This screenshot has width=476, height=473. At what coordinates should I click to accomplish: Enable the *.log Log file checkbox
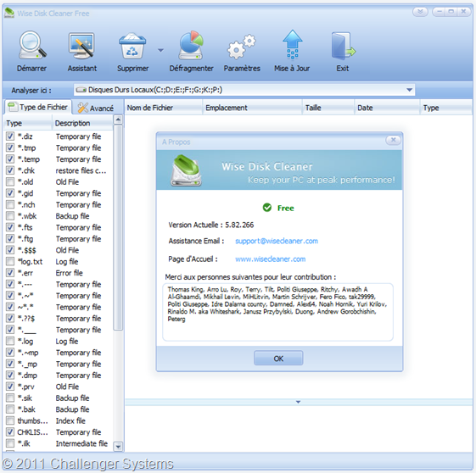(10, 341)
